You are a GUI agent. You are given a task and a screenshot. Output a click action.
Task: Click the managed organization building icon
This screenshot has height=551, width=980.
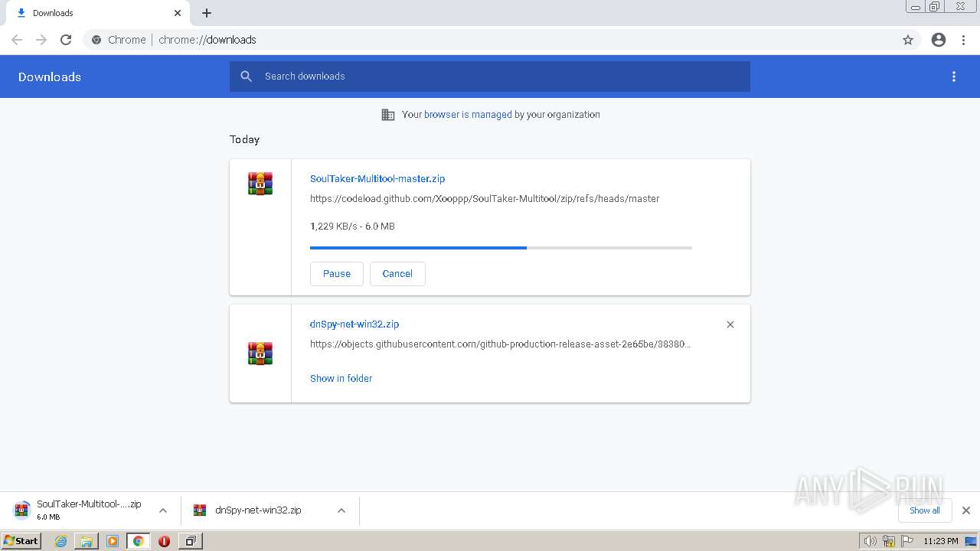point(388,115)
